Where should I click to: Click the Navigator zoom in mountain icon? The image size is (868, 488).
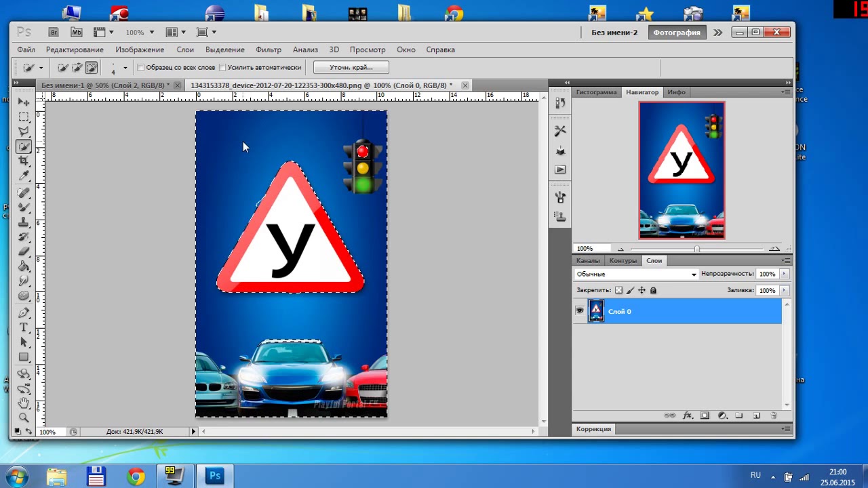(774, 249)
